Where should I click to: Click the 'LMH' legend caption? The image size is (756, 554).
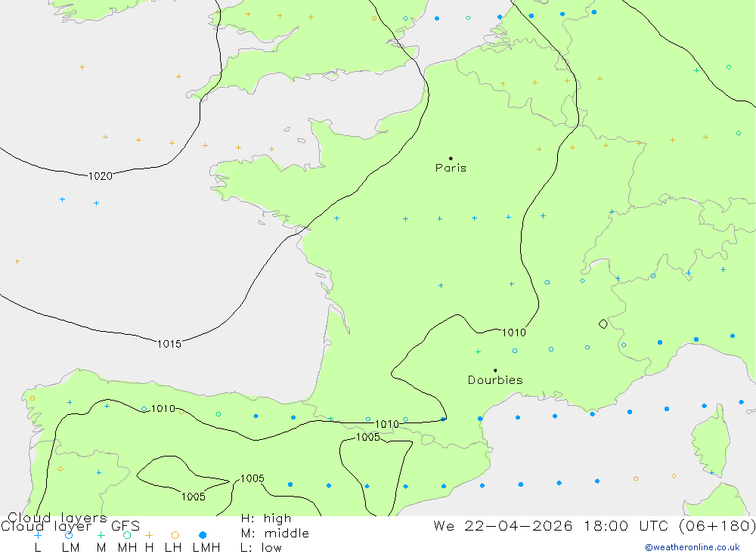[206, 548]
